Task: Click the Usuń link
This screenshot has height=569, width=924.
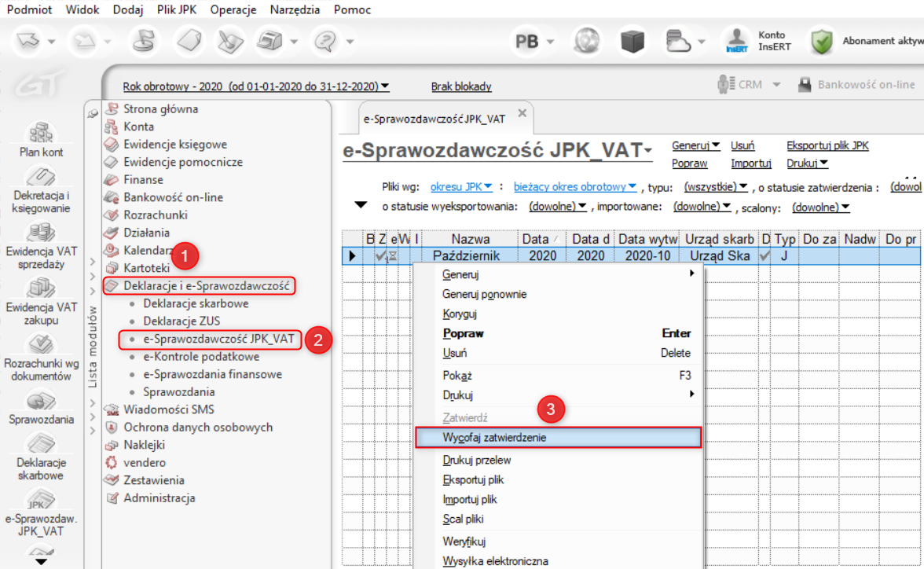Action: pos(742,145)
